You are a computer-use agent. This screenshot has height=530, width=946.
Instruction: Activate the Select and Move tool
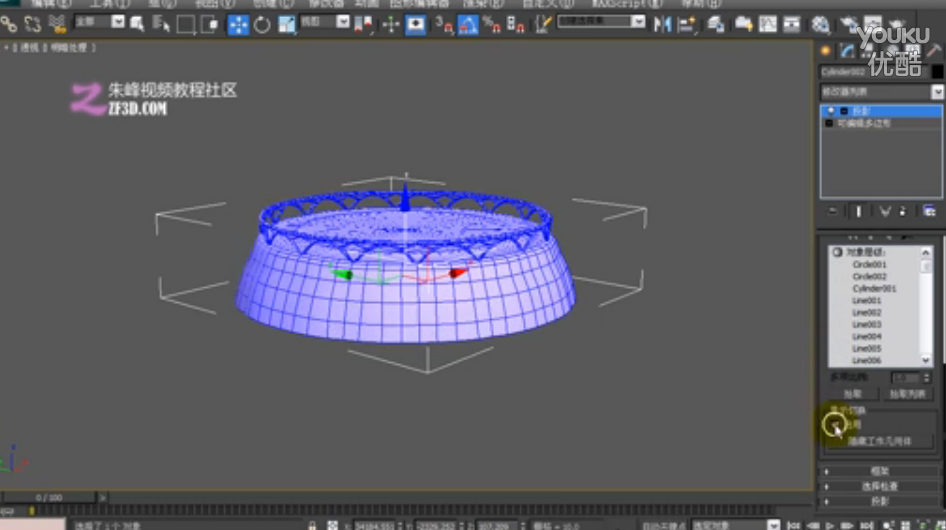(238, 25)
